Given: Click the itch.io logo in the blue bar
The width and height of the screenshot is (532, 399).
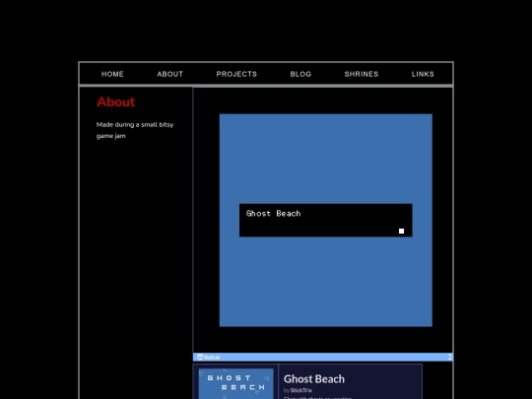Looking at the screenshot, I should [208, 357].
